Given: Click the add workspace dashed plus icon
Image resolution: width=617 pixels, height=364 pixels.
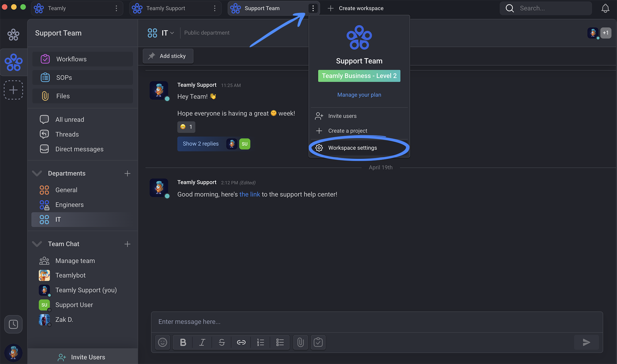Looking at the screenshot, I should click(x=13, y=90).
